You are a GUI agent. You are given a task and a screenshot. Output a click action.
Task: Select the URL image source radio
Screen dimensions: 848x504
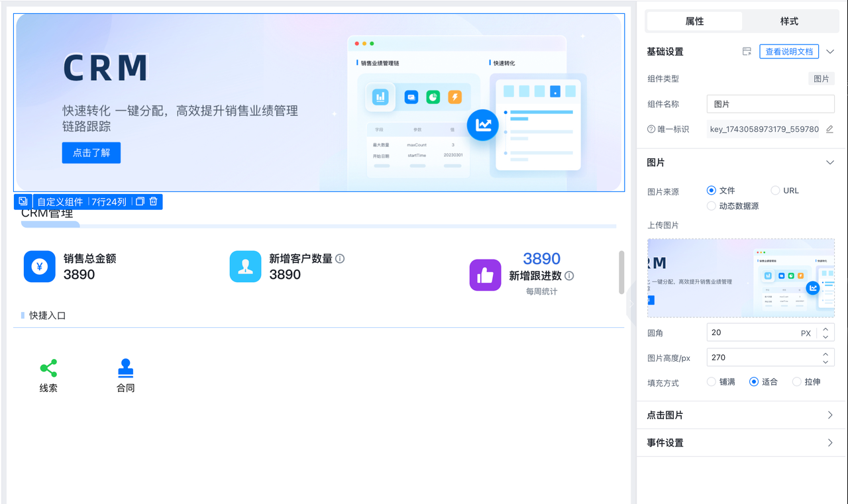click(x=776, y=191)
